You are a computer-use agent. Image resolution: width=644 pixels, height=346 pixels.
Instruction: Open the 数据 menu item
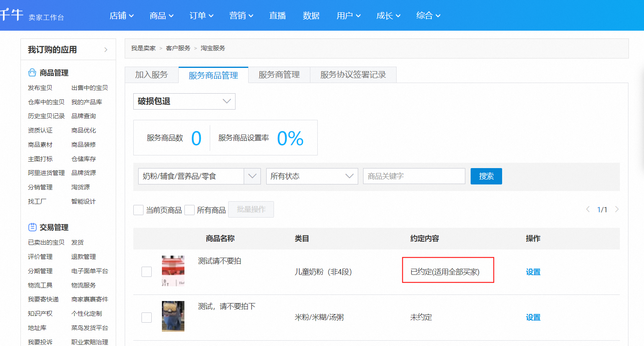click(x=311, y=16)
